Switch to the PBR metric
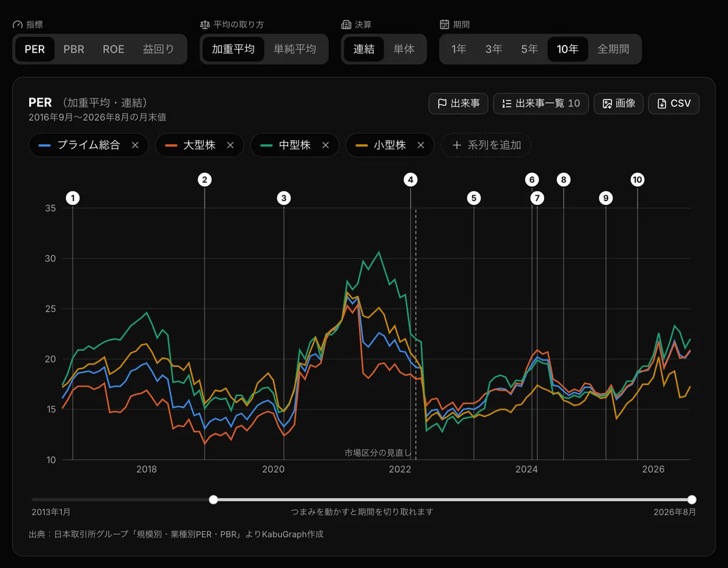Viewport: 728px width, 568px height. point(74,49)
